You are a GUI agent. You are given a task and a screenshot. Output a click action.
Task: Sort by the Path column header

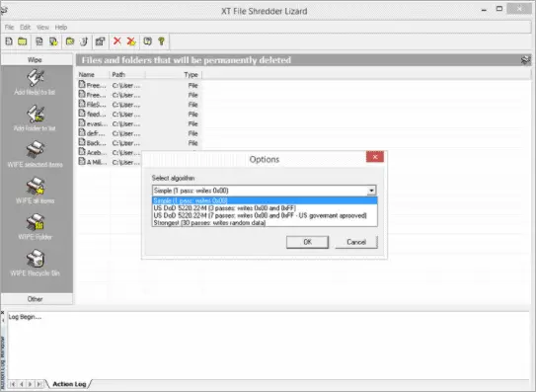127,75
